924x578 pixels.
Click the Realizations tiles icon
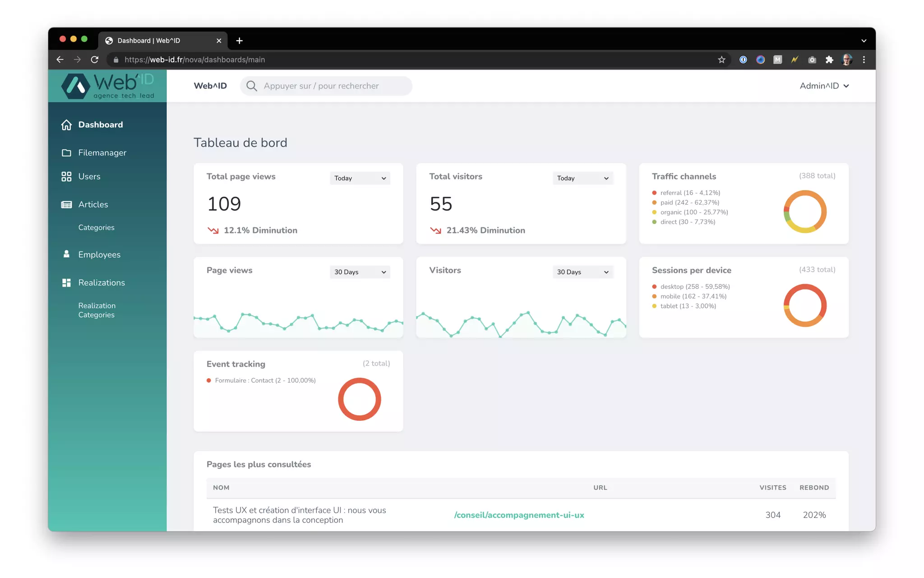[x=66, y=283]
